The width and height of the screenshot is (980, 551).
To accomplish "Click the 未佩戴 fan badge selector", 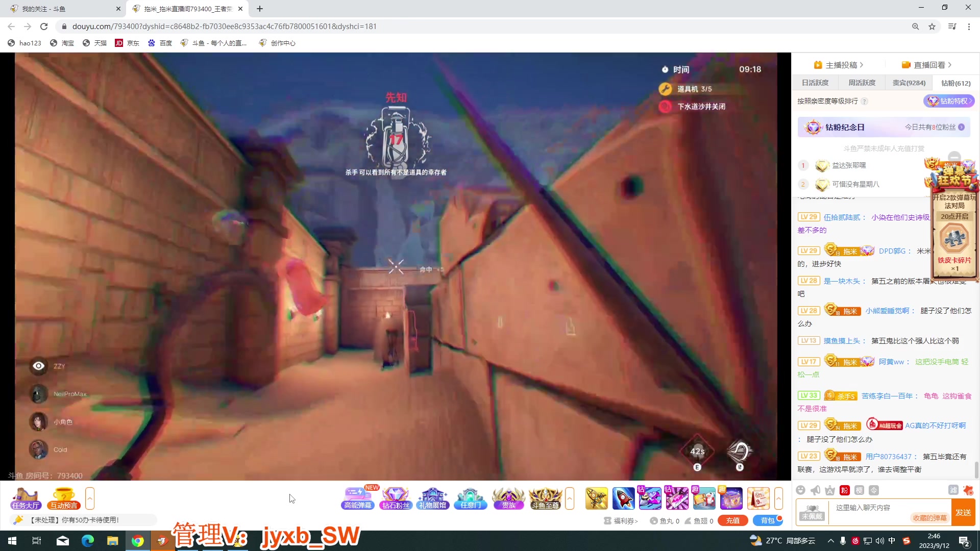I will (x=812, y=512).
